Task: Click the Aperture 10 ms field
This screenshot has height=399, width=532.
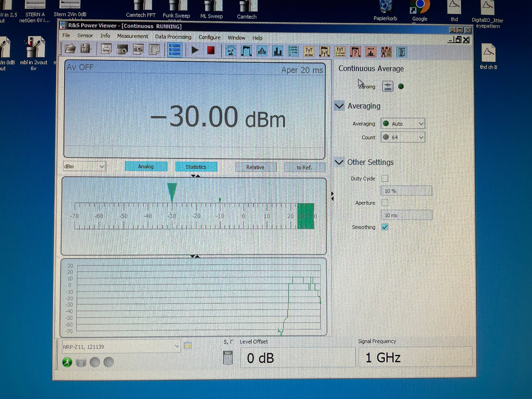Action: point(406,215)
